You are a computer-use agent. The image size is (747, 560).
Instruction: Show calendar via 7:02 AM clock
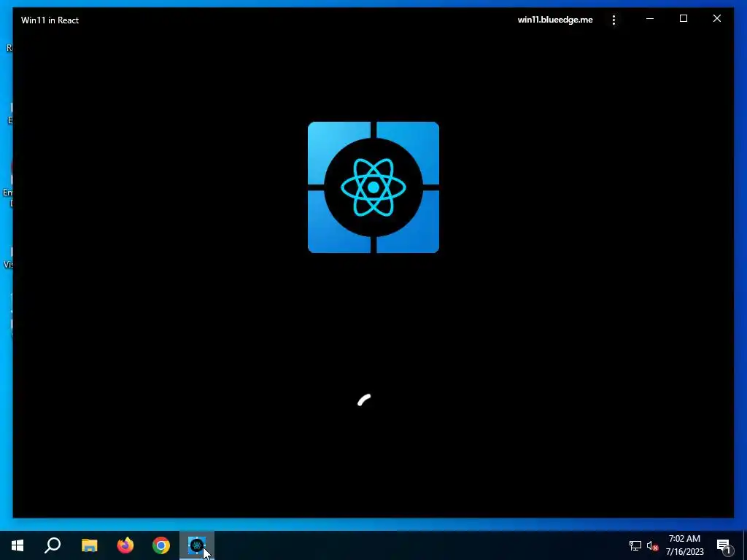click(684, 545)
